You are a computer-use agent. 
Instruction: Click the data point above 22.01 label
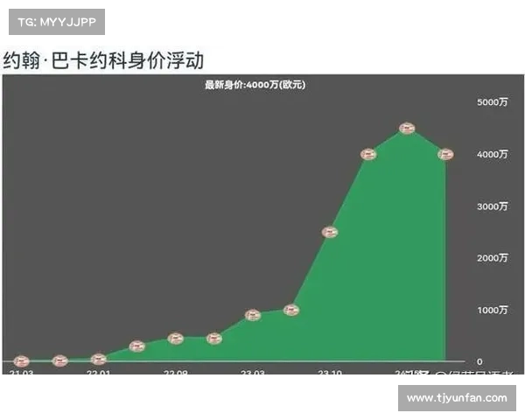(x=99, y=360)
